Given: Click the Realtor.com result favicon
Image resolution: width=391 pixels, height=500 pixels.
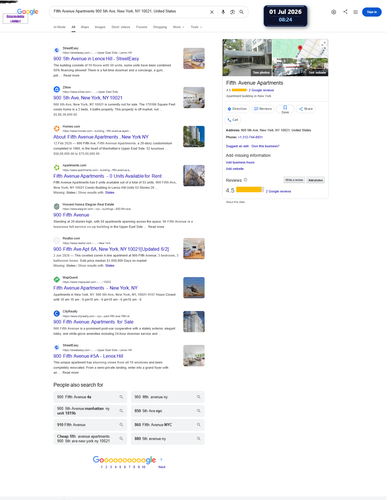Looking at the screenshot, I should (57, 242).
